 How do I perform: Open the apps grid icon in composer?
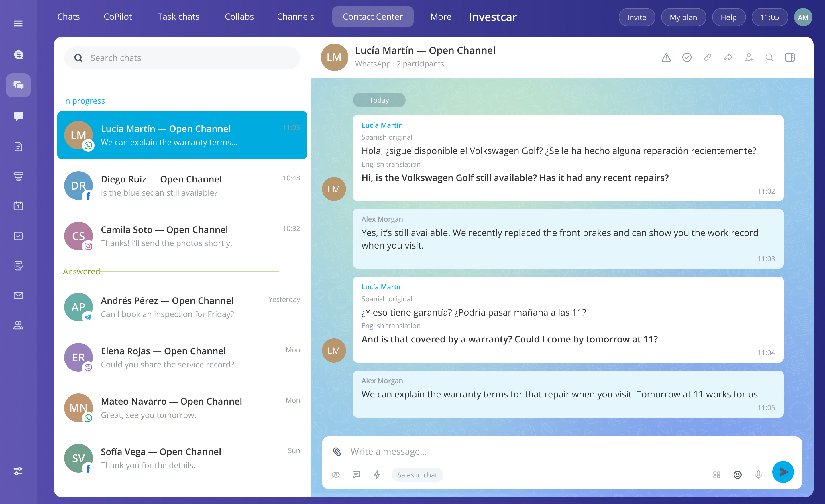(716, 475)
